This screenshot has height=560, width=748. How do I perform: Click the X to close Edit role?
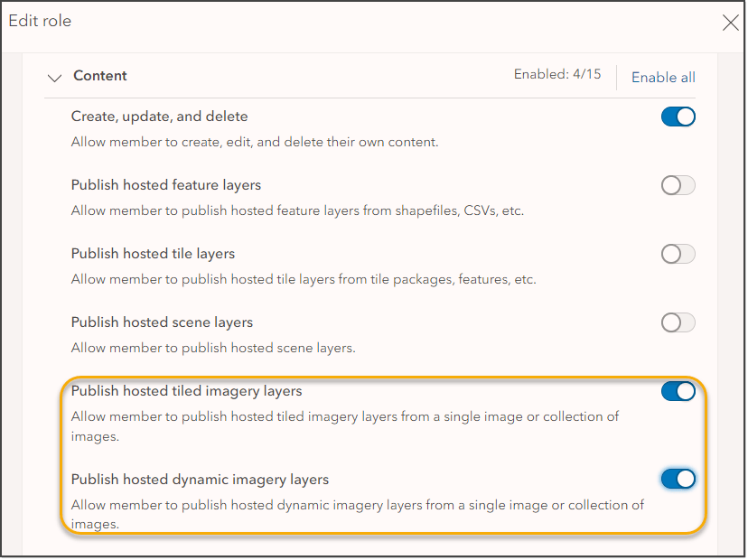[x=731, y=23]
